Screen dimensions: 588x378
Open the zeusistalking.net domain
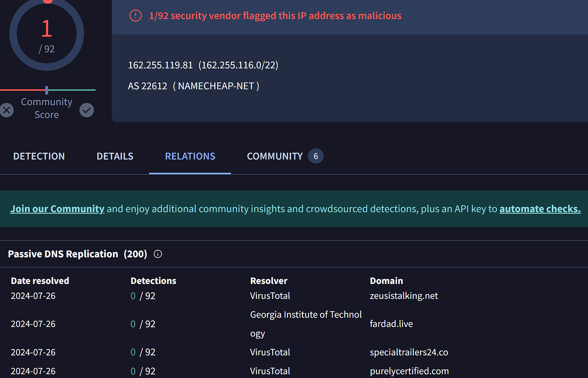[404, 296]
